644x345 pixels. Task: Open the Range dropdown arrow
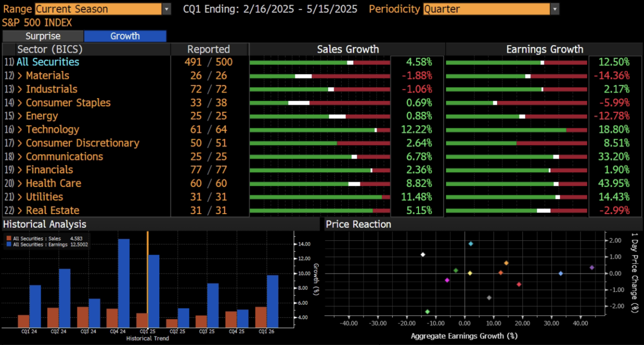point(167,9)
